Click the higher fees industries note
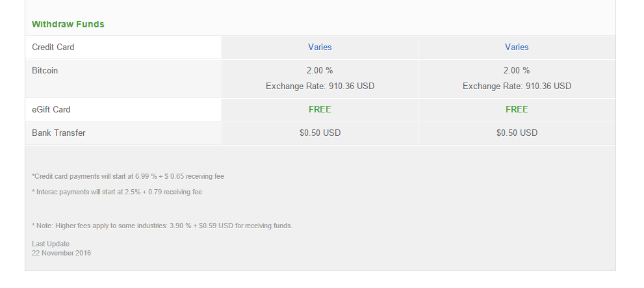Viewport: 644px width, 288px height. [x=162, y=226]
